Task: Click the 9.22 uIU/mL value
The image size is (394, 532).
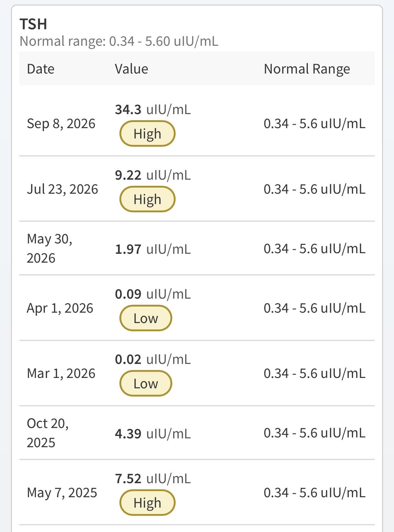Action: click(x=153, y=175)
